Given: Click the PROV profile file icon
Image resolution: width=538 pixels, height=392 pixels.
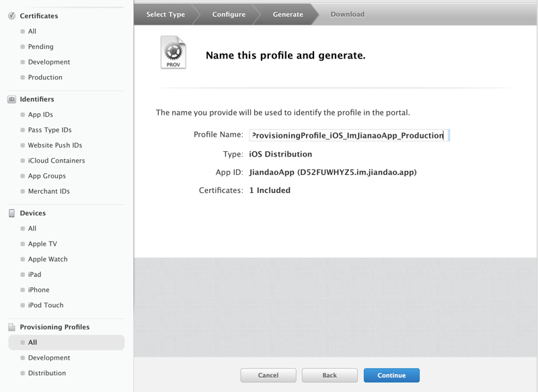Looking at the screenshot, I should click(x=173, y=53).
